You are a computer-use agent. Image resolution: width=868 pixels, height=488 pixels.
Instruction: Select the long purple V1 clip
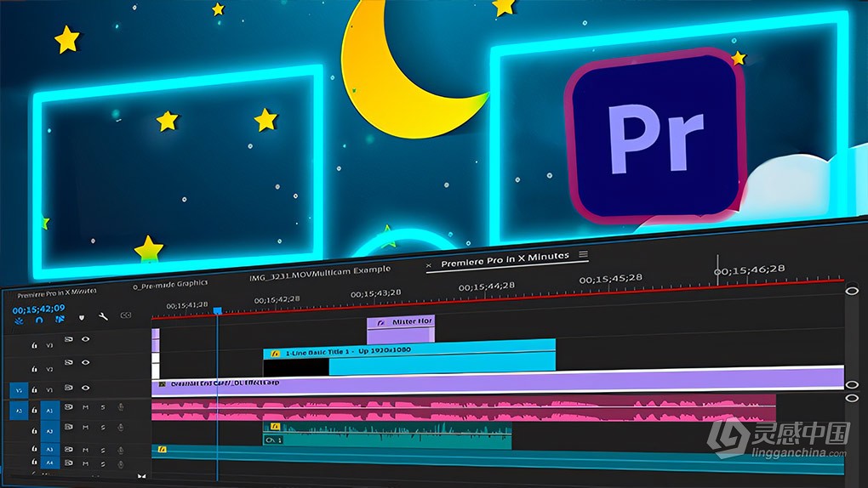point(497,382)
